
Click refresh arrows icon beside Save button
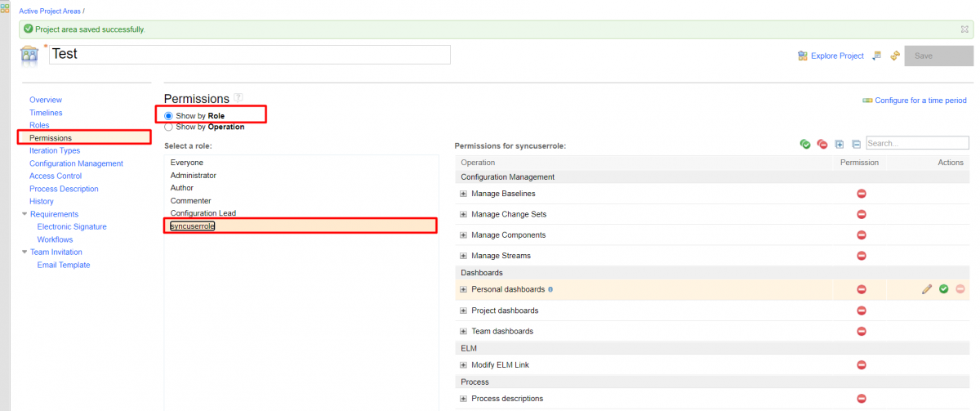point(895,56)
